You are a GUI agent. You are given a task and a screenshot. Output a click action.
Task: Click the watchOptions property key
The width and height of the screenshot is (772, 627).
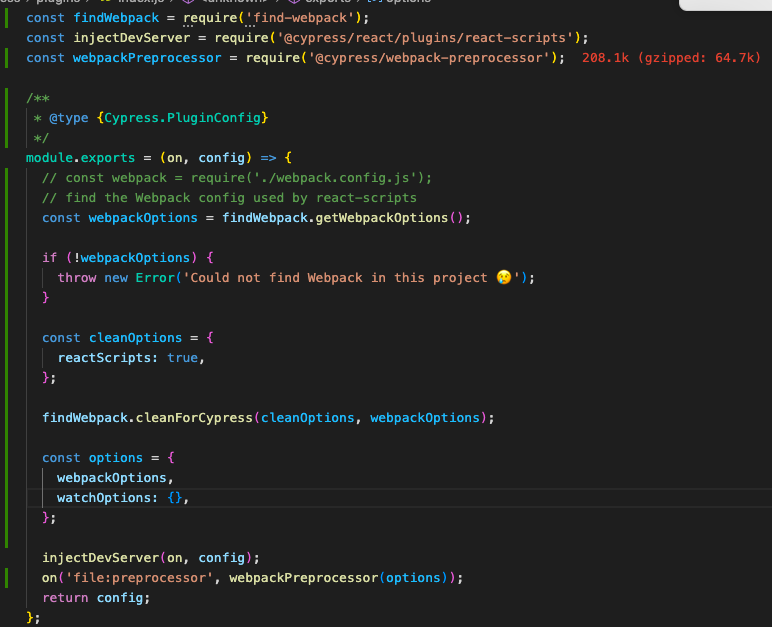pos(104,498)
